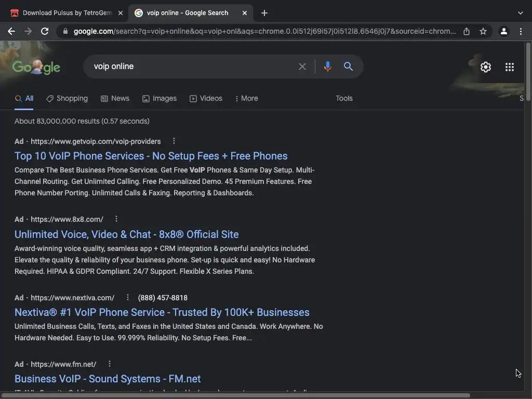Open Chrome's three-dot menu
This screenshot has width=532, height=399.
point(521,31)
